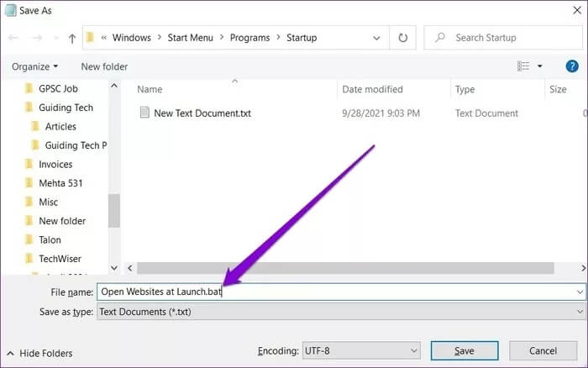
Task: Change view with the view icon
Action: (523, 66)
